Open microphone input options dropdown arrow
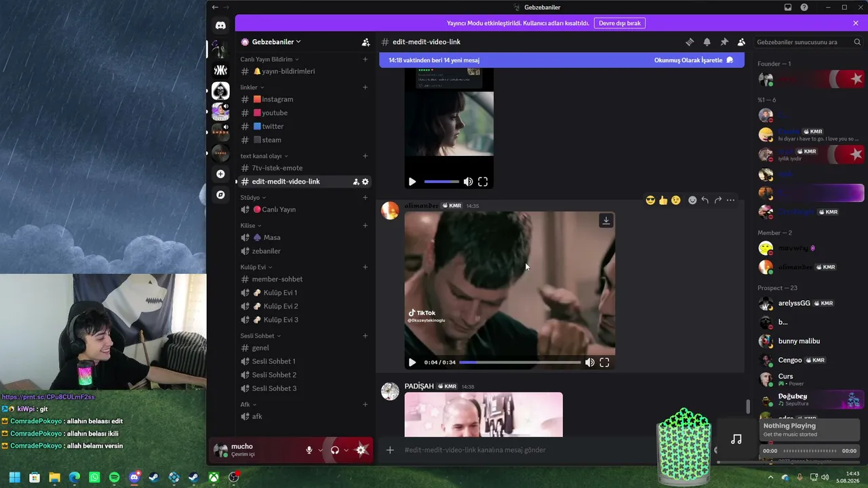The image size is (868, 488). click(x=320, y=450)
